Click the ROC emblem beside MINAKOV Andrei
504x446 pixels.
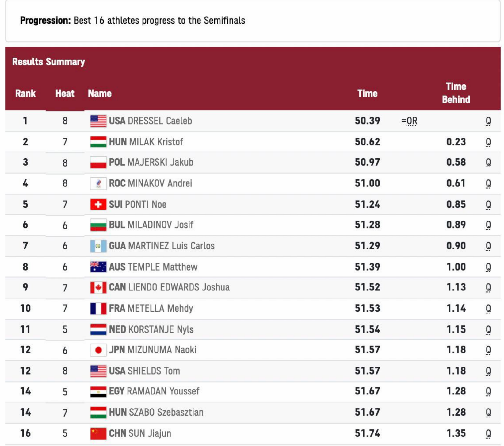(x=98, y=183)
